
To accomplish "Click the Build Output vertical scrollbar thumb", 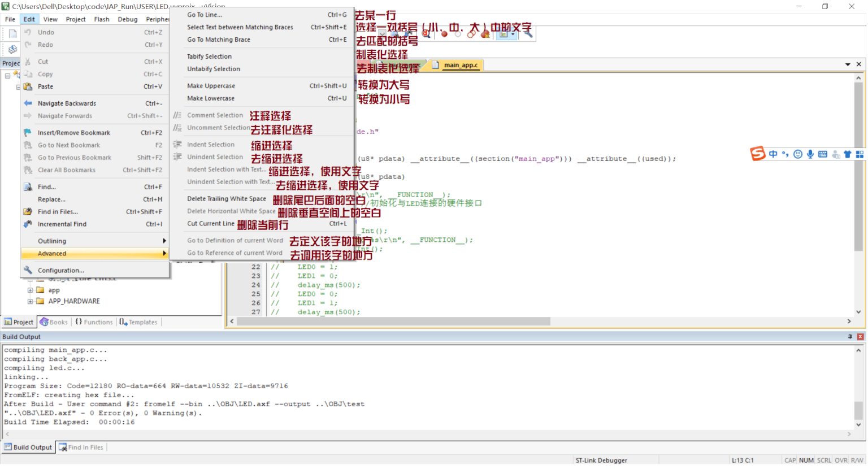I will [859, 410].
